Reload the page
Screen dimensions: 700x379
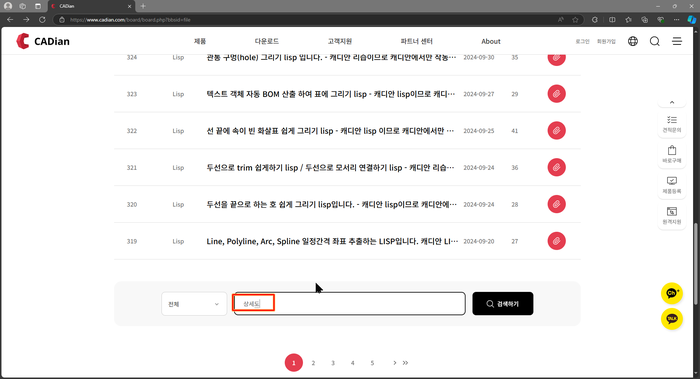[x=42, y=20]
